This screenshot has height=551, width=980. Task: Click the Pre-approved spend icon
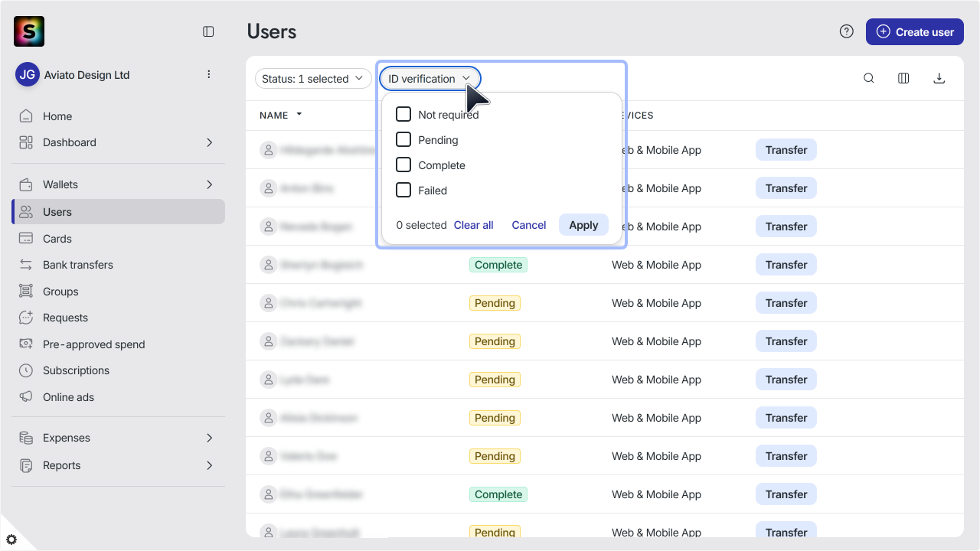click(26, 344)
